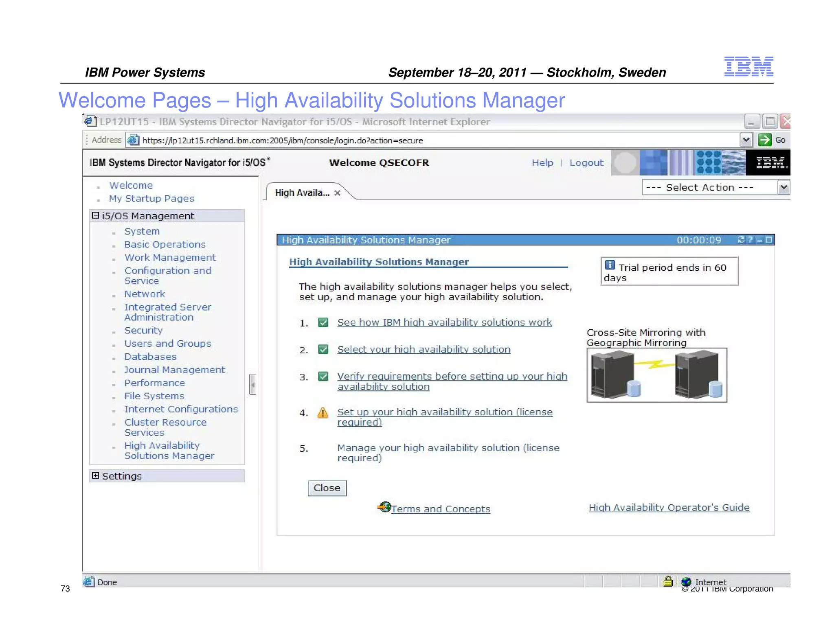Open Cluster Resource Services
The width and height of the screenshot is (834, 644).
[165, 427]
